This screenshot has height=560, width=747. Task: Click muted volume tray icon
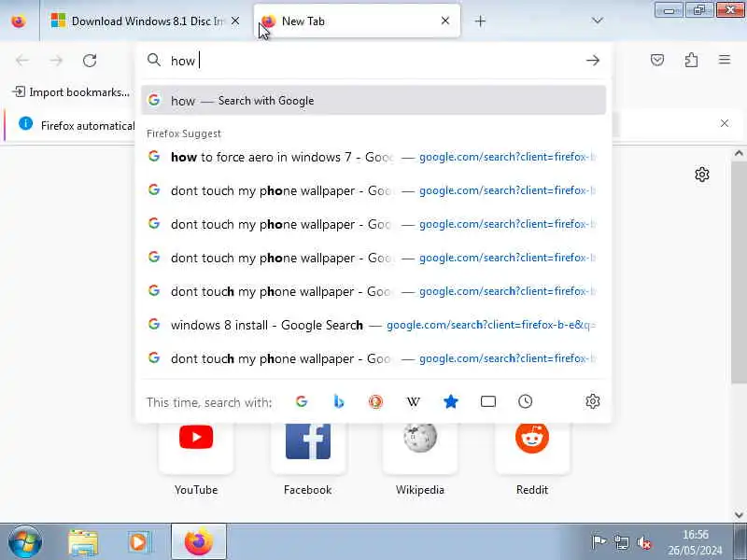click(x=644, y=542)
